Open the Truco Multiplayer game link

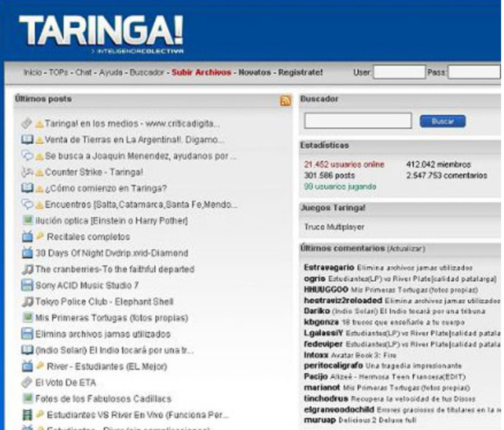[x=334, y=227]
